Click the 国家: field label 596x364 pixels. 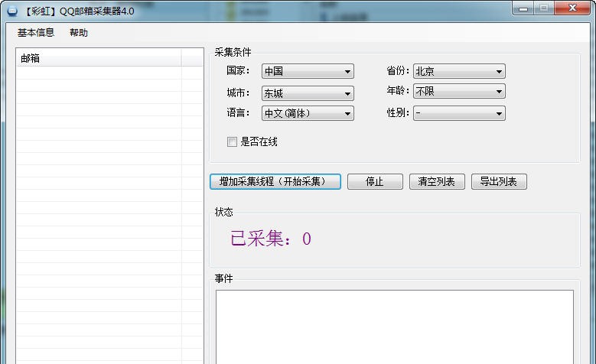pyautogui.click(x=238, y=70)
